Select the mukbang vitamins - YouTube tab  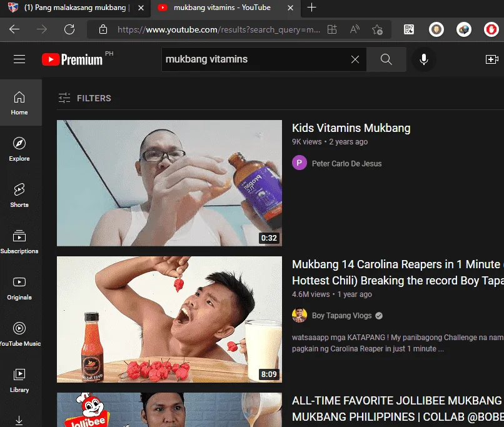click(x=222, y=8)
